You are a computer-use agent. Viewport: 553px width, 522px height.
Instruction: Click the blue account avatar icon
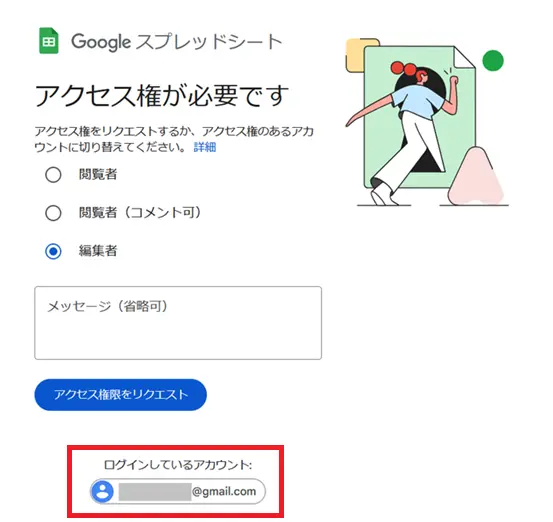(103, 491)
